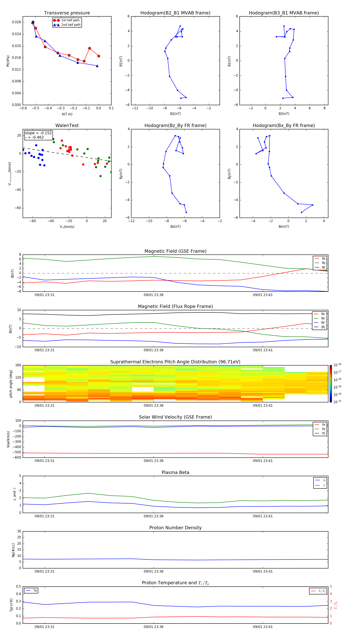Click the Solar Wind Velocity (GSE Frame) title
The width and height of the screenshot is (351, 644).
tap(175, 417)
